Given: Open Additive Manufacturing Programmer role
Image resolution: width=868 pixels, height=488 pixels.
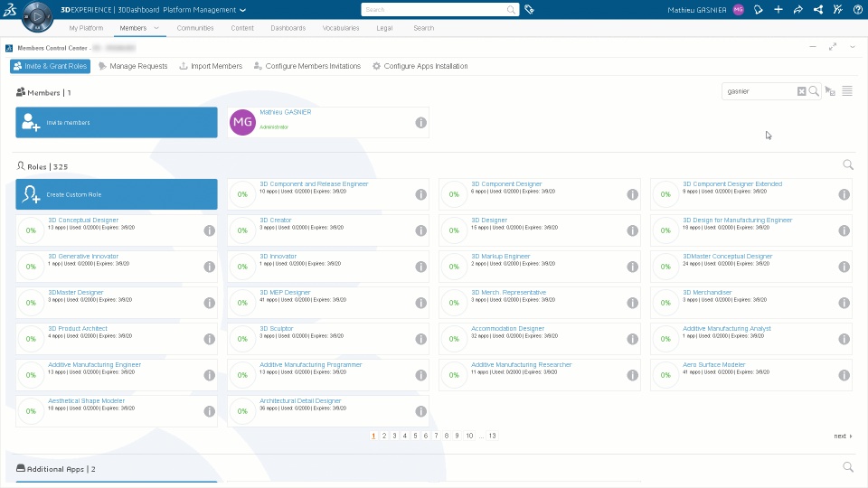Looking at the screenshot, I should [x=310, y=364].
